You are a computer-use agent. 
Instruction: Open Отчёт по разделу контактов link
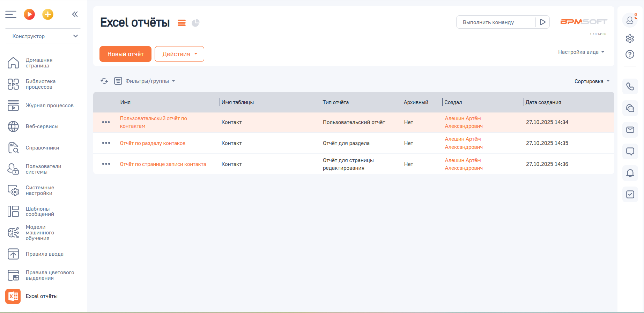point(153,143)
